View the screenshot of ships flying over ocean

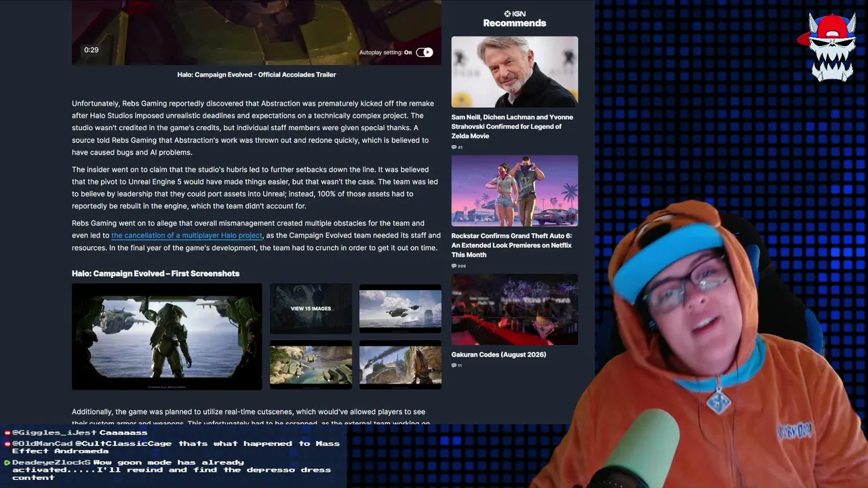400,308
